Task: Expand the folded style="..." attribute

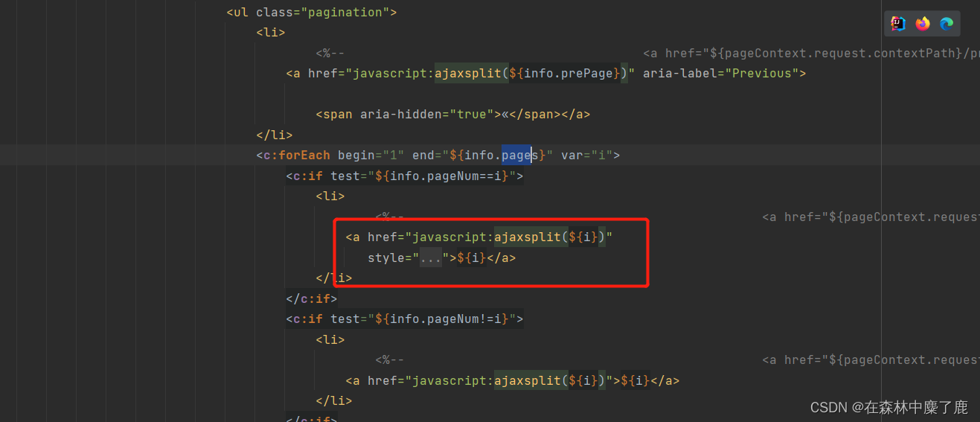Action: (x=430, y=258)
